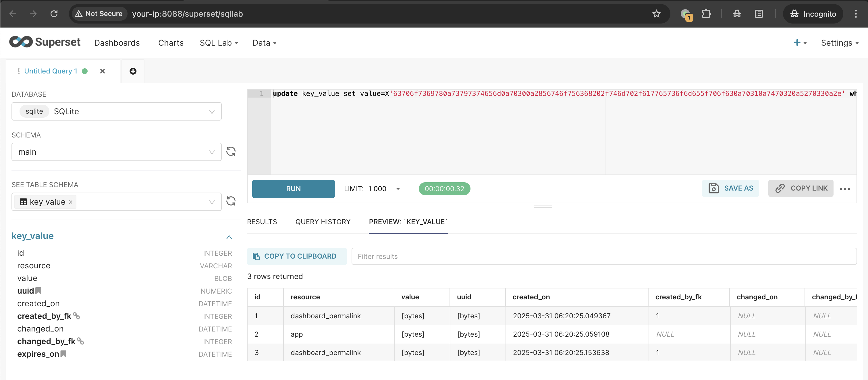Switch to the Query History tab
Viewport: 868px width, 380px height.
pyautogui.click(x=323, y=222)
